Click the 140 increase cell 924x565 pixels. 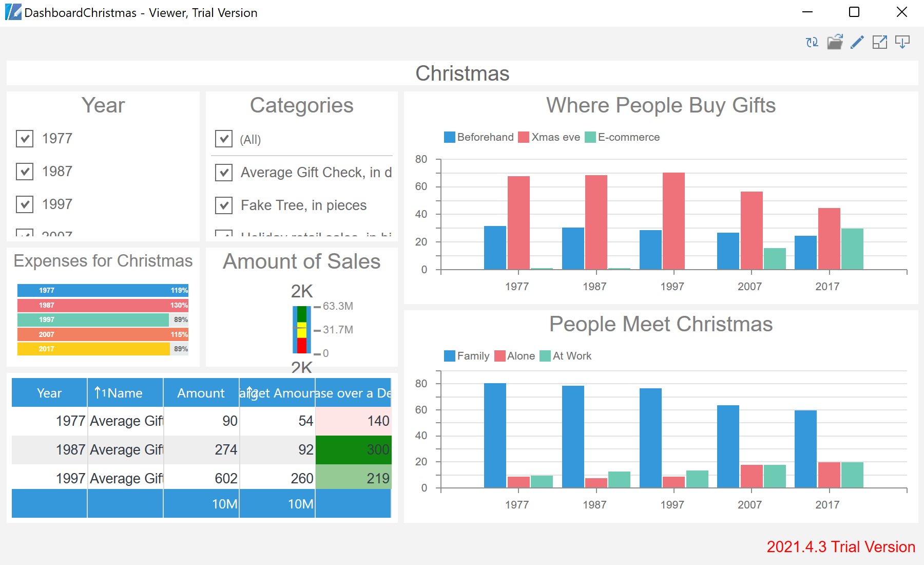pos(353,421)
